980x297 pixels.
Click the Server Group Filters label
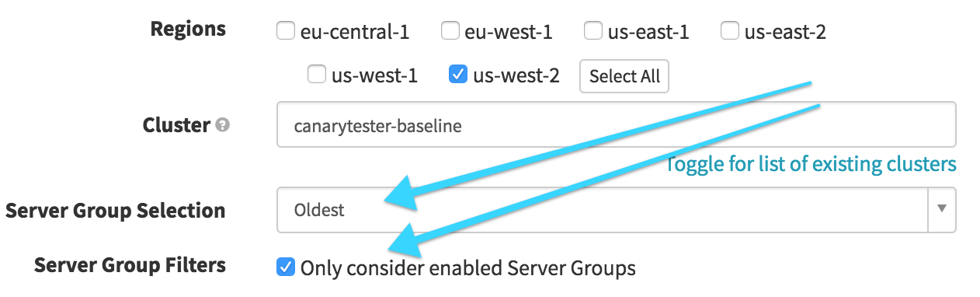[x=130, y=266]
